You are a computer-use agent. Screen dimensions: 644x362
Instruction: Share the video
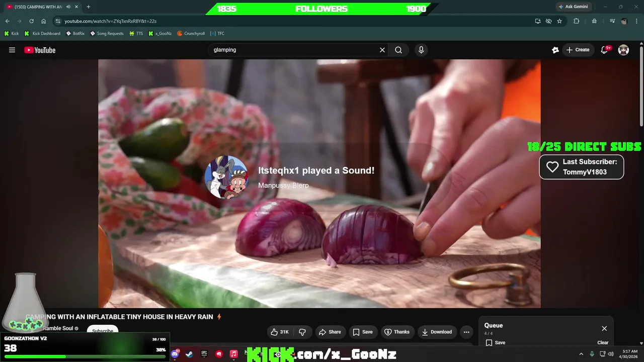point(330,332)
